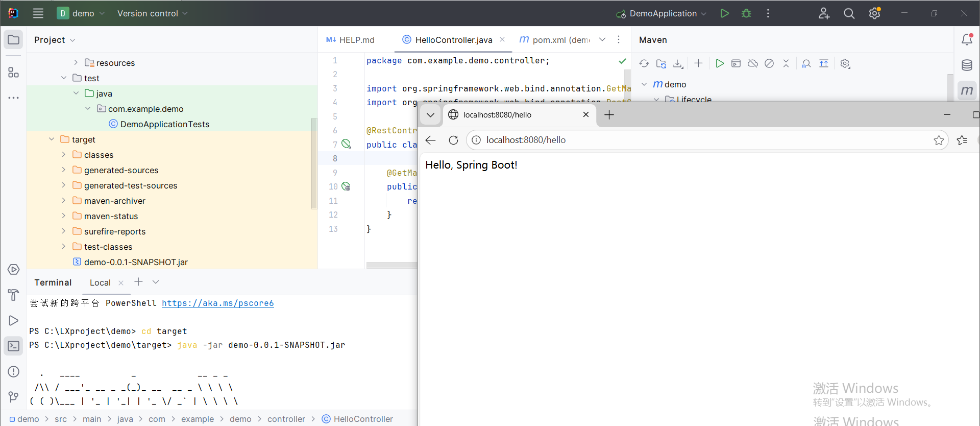Viewport: 980px width, 426px height.
Task: Bookmark this page with the star
Action: [x=939, y=140]
